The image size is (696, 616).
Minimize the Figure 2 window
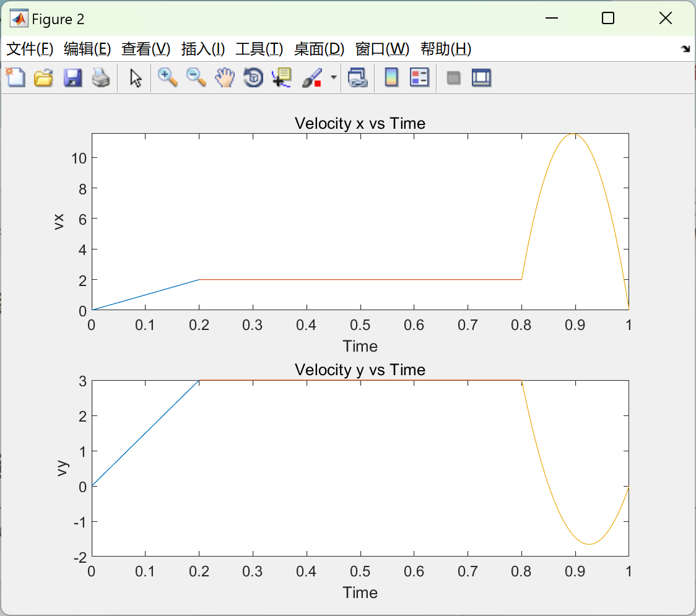point(551,18)
